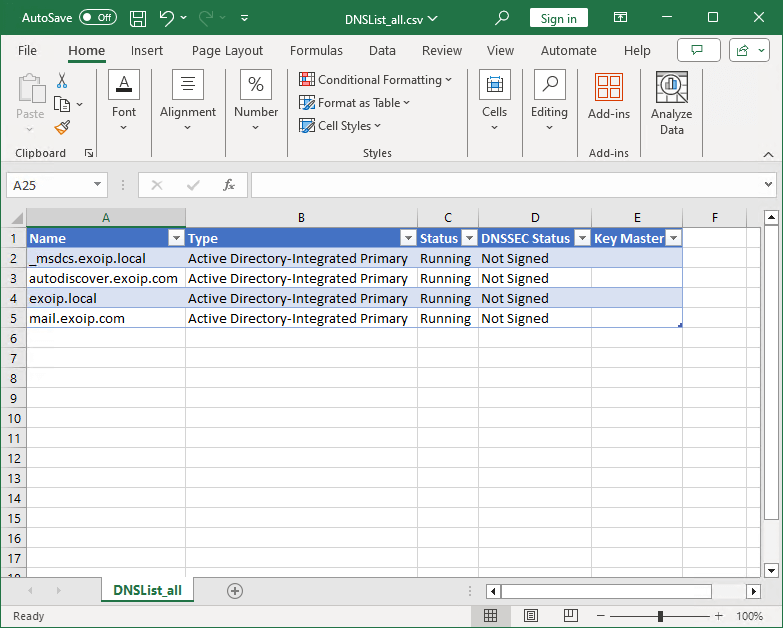This screenshot has height=628, width=783.
Task: Click the Sign in button
Action: point(558,18)
